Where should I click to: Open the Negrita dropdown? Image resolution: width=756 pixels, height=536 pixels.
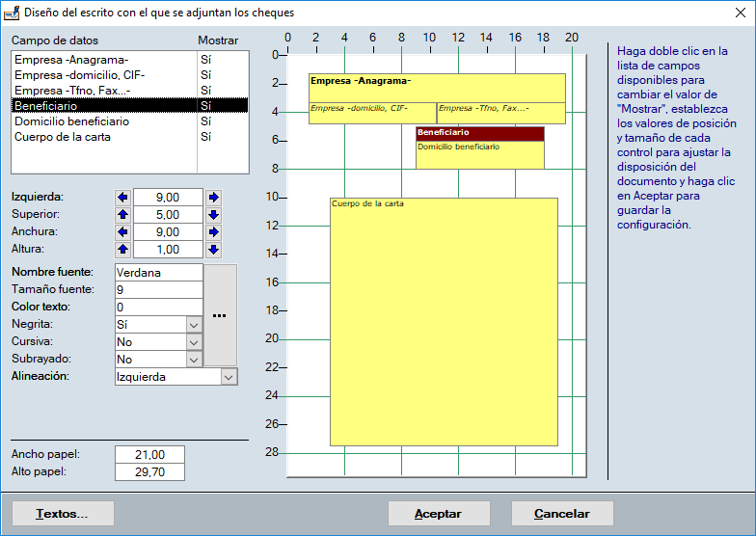[193, 325]
